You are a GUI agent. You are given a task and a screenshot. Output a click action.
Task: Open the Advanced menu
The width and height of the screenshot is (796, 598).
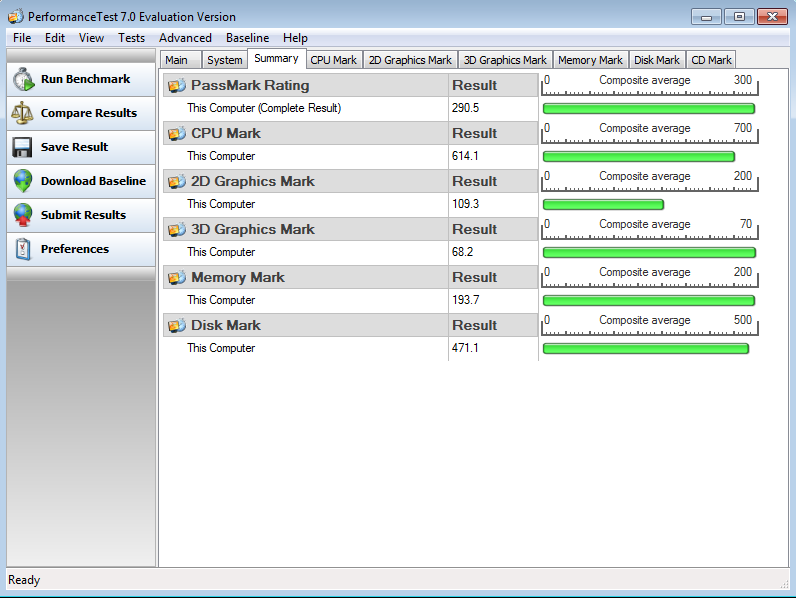(x=185, y=38)
